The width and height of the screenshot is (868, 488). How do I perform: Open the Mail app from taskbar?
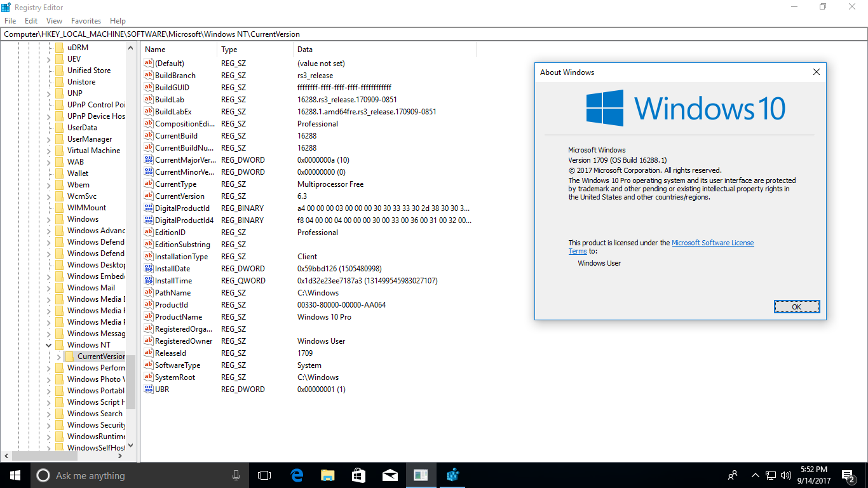[x=390, y=475]
